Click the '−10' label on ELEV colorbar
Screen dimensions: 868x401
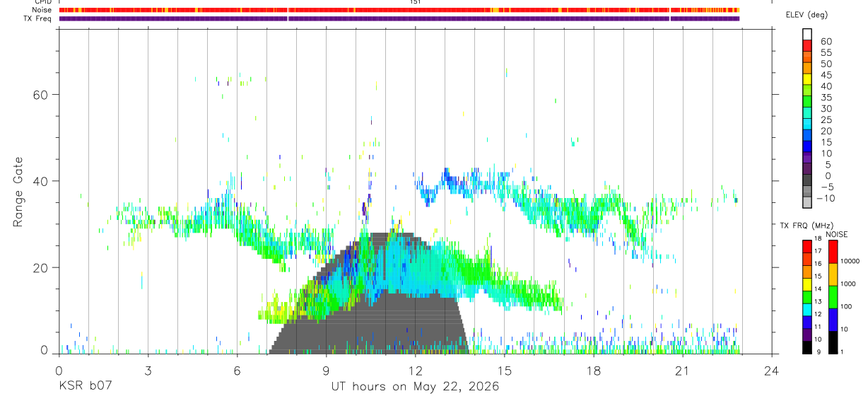pyautogui.click(x=825, y=198)
